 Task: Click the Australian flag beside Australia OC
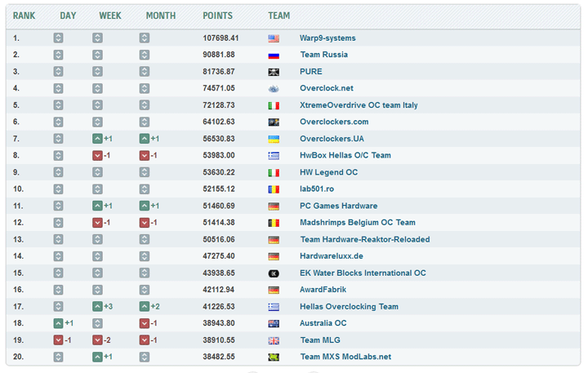pos(274,324)
